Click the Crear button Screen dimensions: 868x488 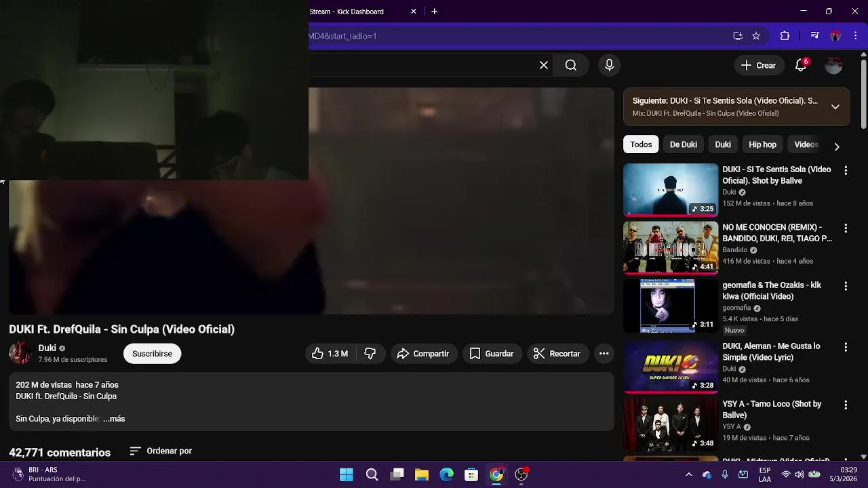tap(759, 65)
